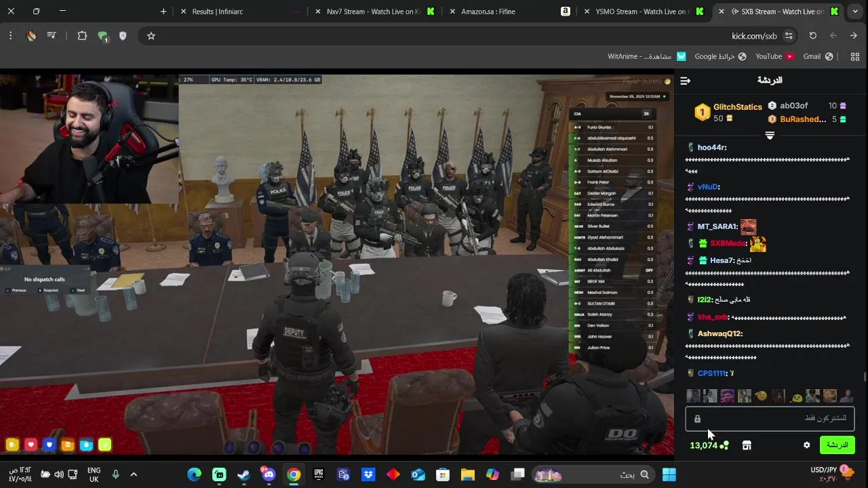The image size is (868, 488).
Task: Click the green chat send button
Action: (837, 445)
